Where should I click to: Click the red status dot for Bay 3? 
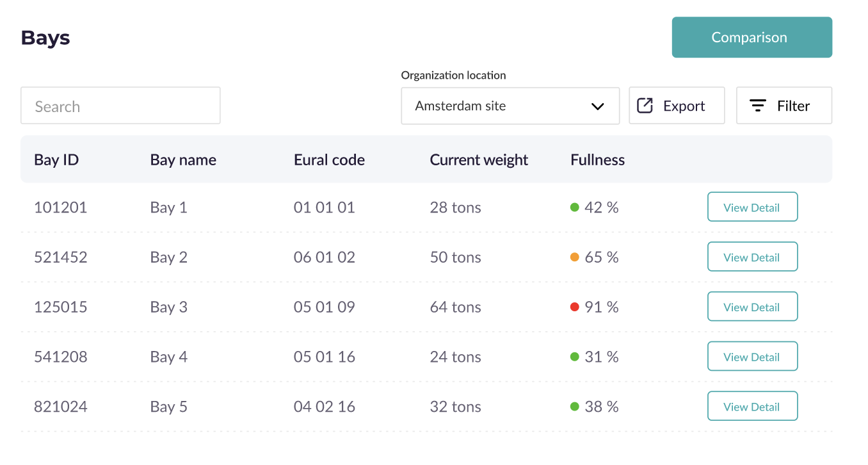(574, 307)
